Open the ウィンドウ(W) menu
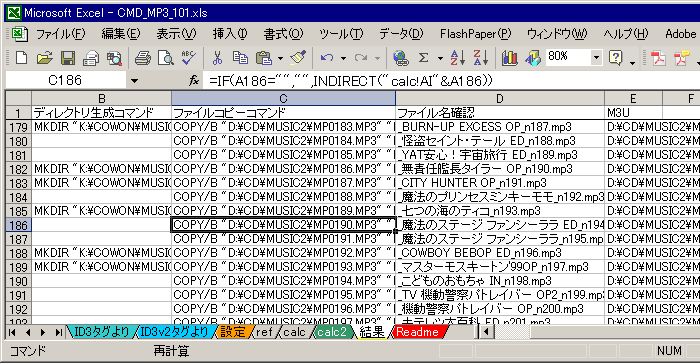The width and height of the screenshot is (700, 363). (x=557, y=34)
